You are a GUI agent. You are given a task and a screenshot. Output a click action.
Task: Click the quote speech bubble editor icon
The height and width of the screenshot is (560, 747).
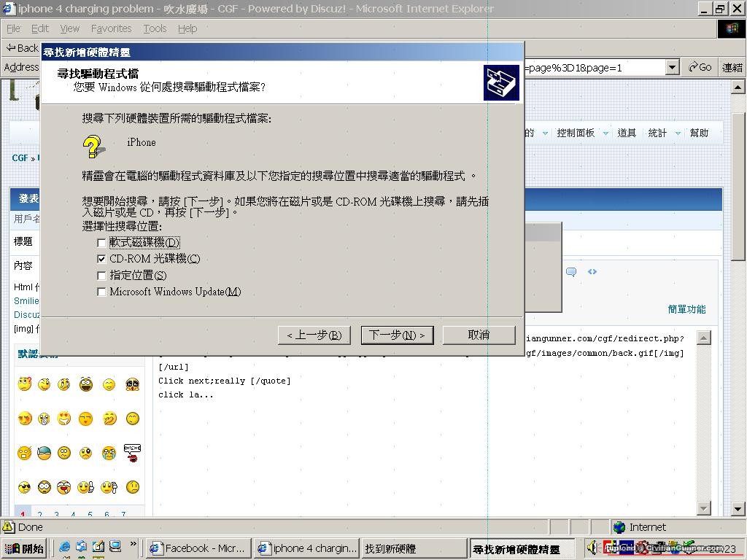(x=571, y=272)
